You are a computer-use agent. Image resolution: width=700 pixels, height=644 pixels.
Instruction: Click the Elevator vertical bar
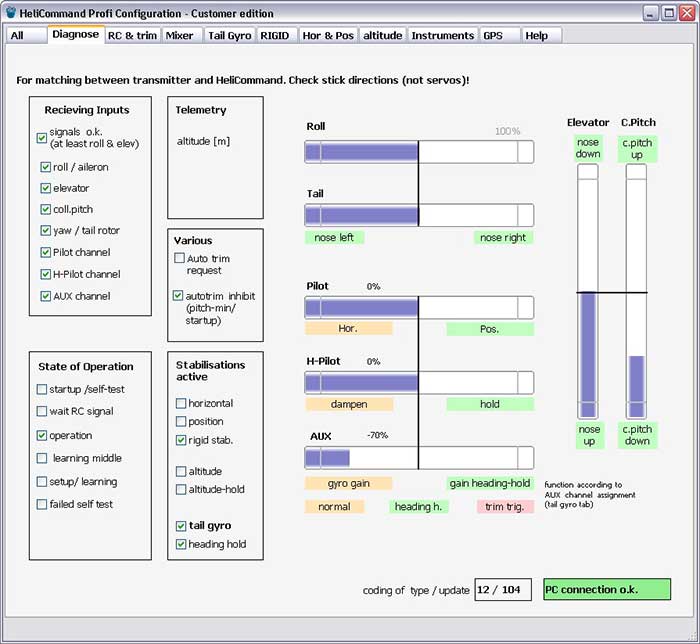click(x=588, y=291)
